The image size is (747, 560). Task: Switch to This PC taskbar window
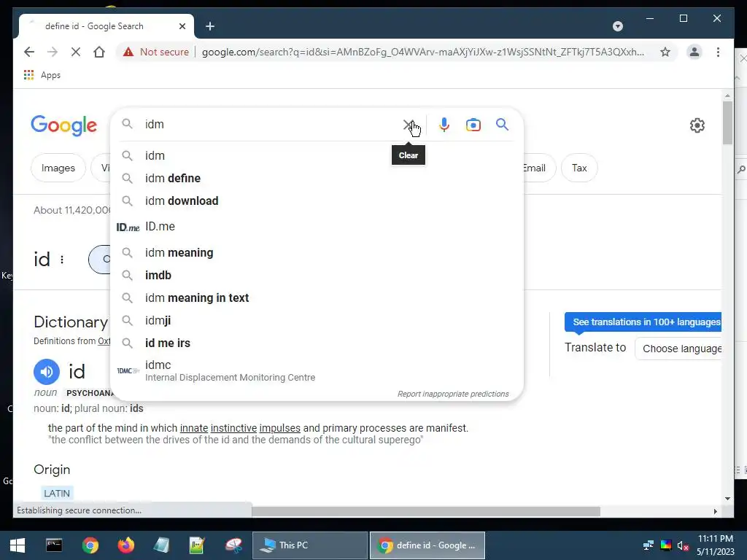coord(309,545)
